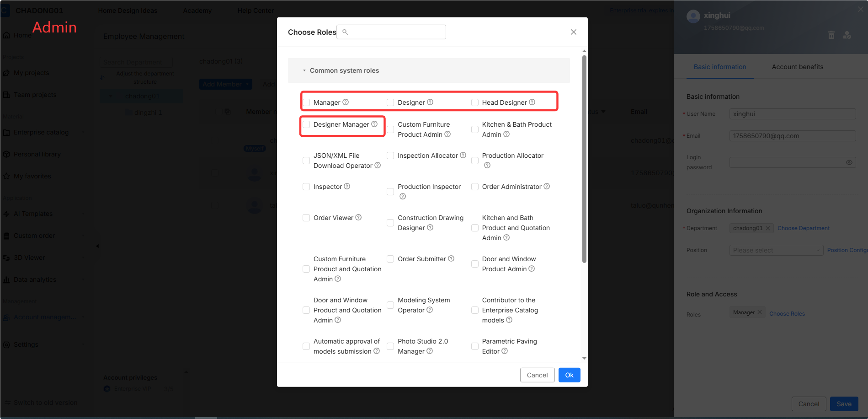Expand the Enterprise catalog sidebar item
The width and height of the screenshot is (868, 419).
click(x=83, y=132)
